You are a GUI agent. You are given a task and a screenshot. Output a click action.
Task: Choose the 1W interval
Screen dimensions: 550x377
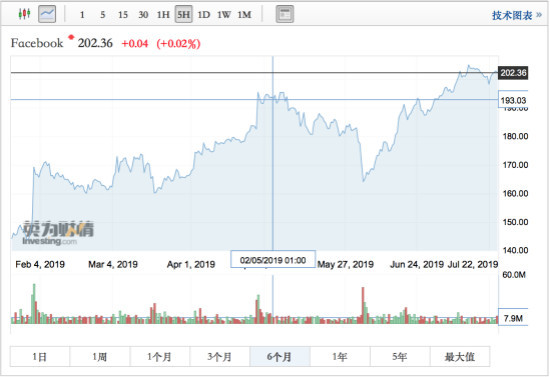[224, 15]
